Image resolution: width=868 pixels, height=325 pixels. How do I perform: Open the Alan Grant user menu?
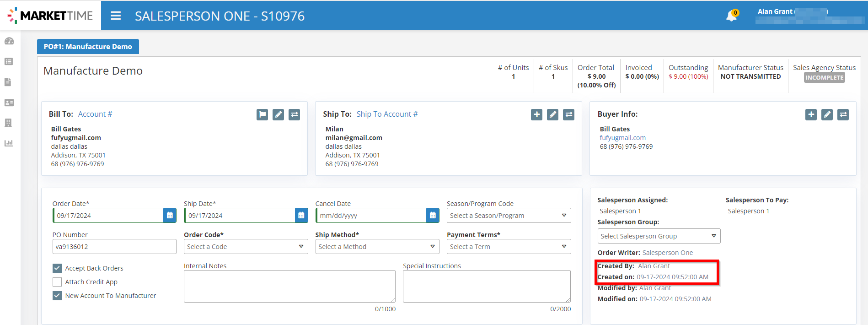click(x=793, y=12)
